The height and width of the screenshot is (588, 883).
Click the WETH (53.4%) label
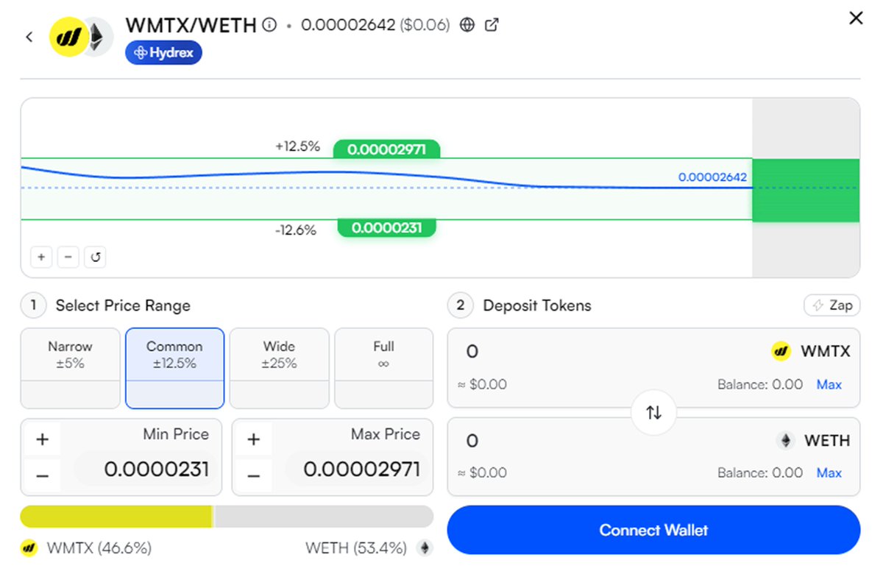pos(356,548)
